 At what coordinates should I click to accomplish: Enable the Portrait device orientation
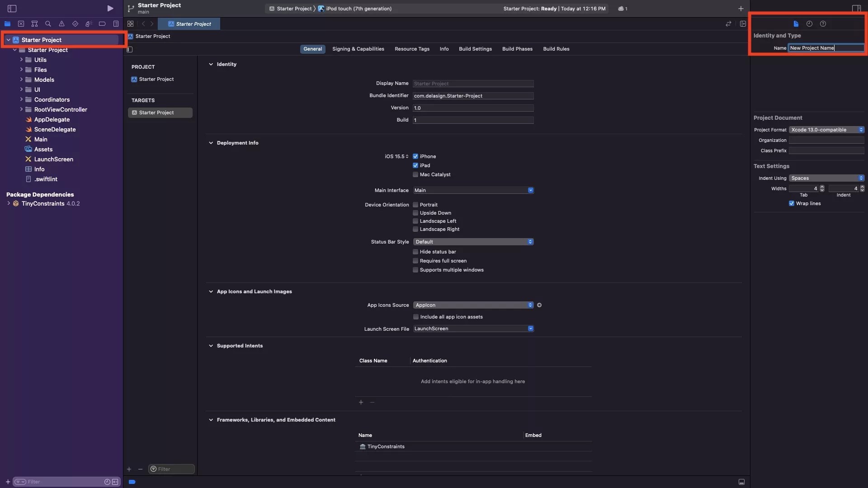pos(415,205)
